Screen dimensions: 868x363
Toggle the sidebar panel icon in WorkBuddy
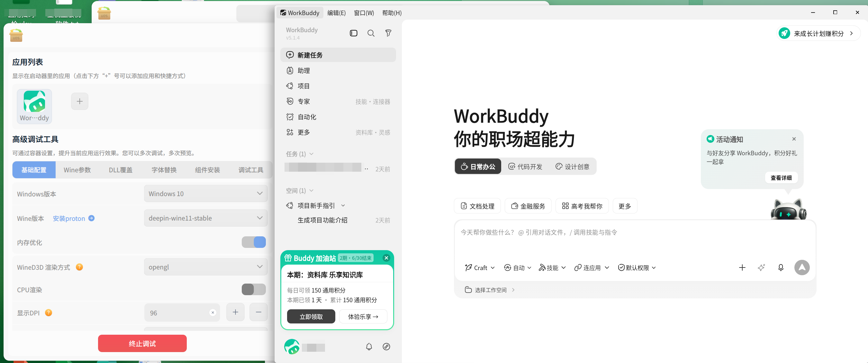pos(353,33)
